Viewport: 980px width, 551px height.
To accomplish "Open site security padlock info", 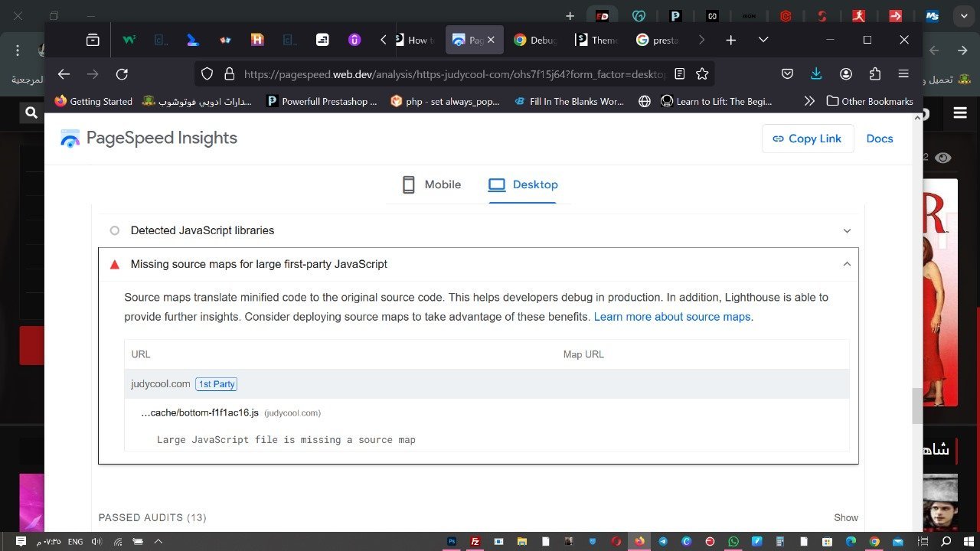I will (228, 74).
